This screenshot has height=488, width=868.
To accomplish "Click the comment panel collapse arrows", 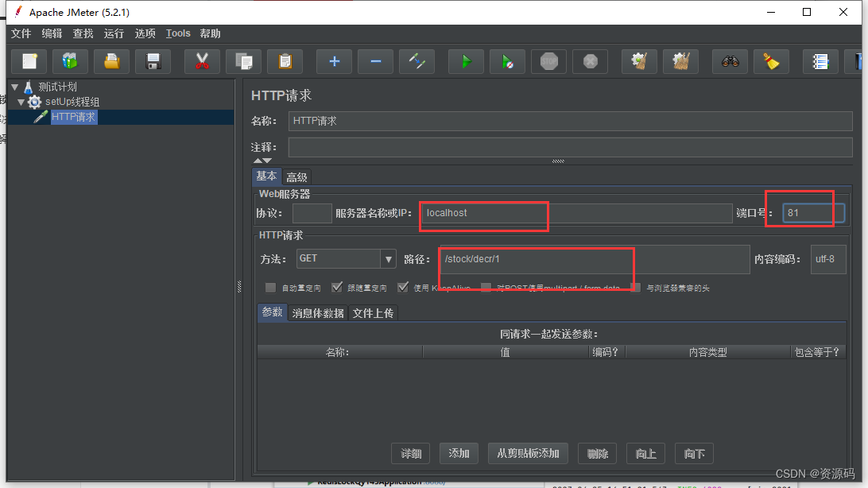I will tap(262, 161).
